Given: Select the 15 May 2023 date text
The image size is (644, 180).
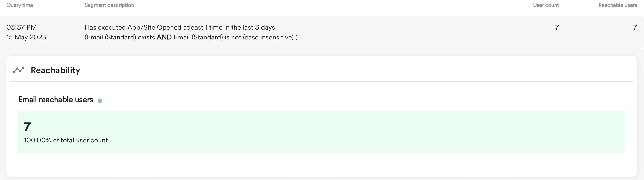Looking at the screenshot, I should point(26,37).
